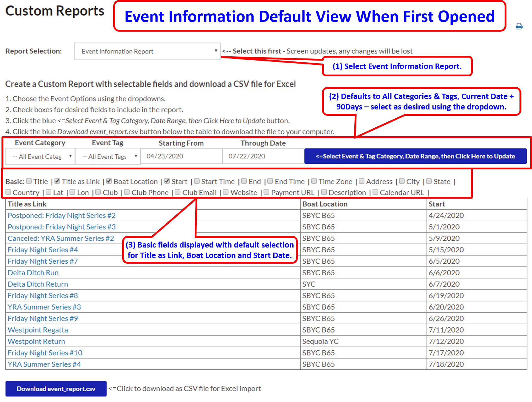Screen dimensions: 532x402
Task: Select the Country checkbox
Action: coord(8,192)
